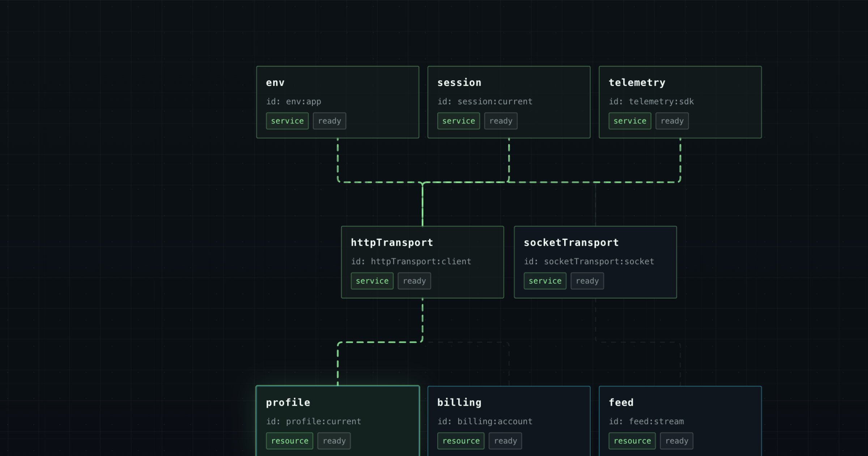
Task: Click the 'feed' title text
Action: [x=621, y=402]
